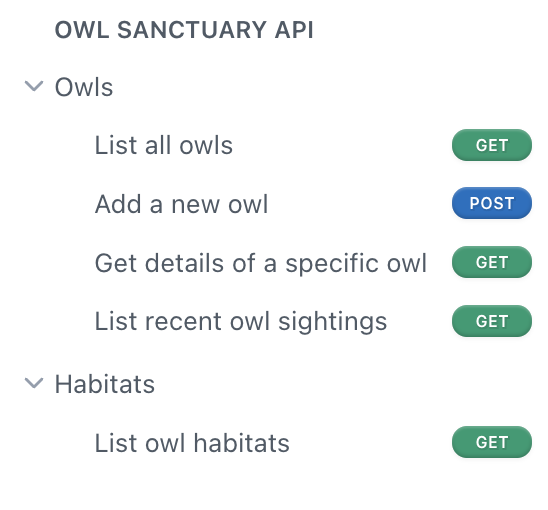Click the blue POST badge
The height and width of the screenshot is (510, 548).
pyautogui.click(x=492, y=203)
